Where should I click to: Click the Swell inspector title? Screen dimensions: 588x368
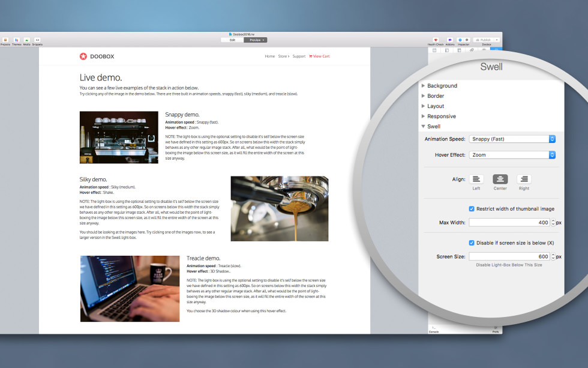coord(491,67)
